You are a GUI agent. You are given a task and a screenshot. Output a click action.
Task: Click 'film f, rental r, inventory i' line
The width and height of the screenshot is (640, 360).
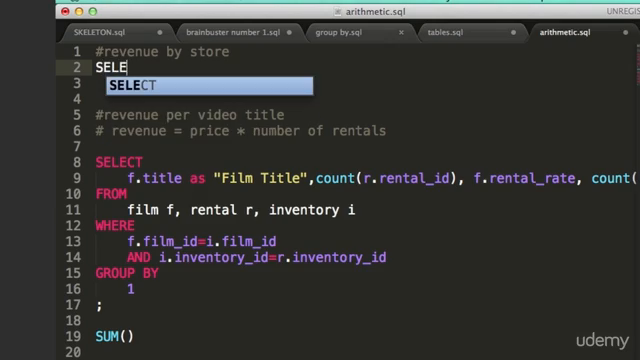(241, 210)
